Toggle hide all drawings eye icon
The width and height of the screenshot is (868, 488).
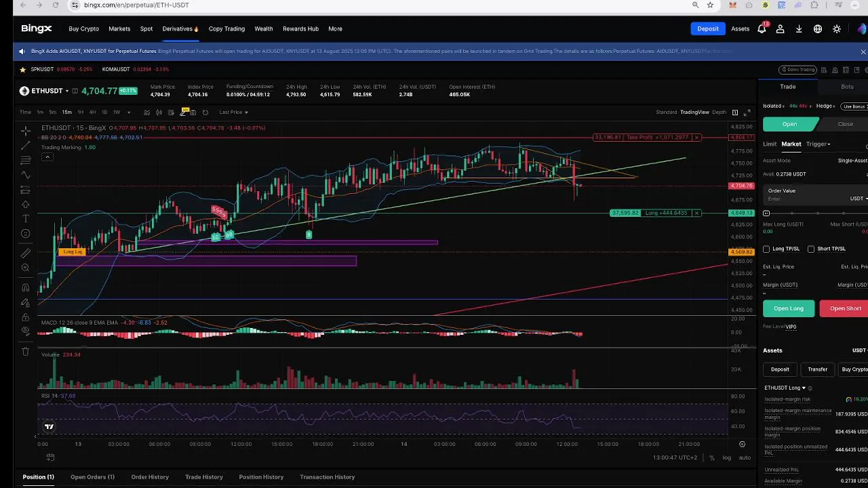pos(25,331)
